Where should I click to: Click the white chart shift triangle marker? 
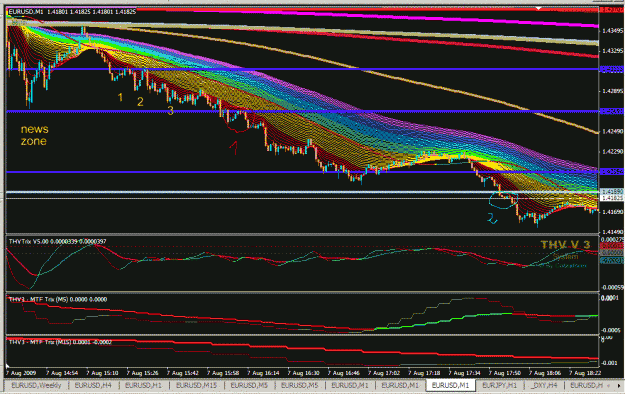click(x=539, y=8)
